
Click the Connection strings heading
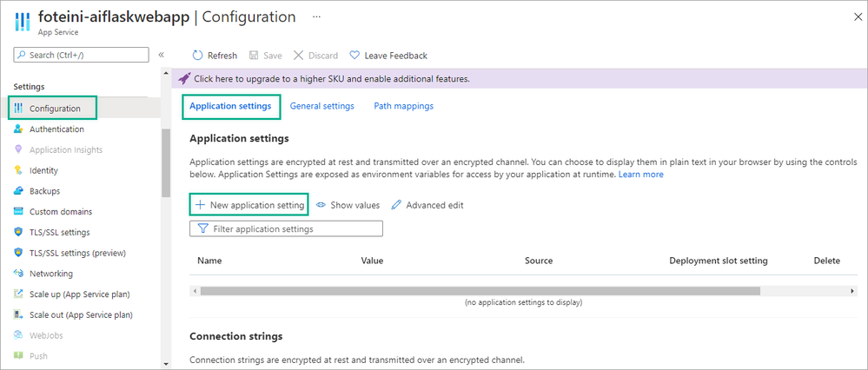point(235,336)
